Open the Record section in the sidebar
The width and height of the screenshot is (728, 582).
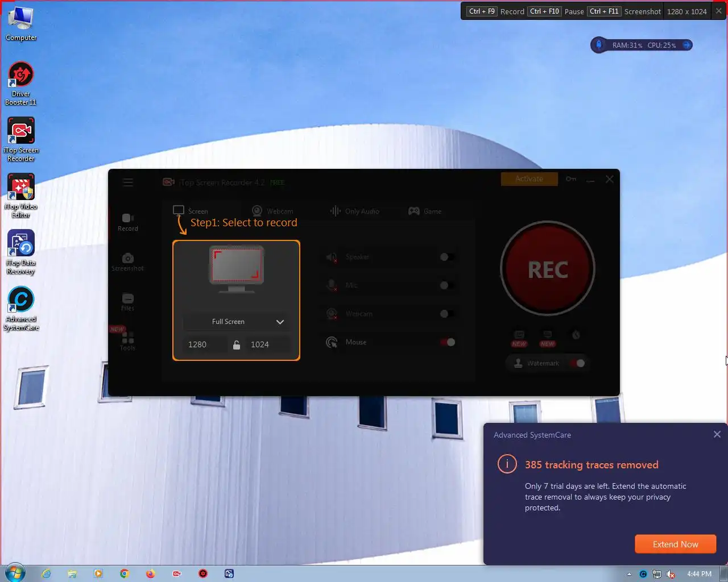(128, 222)
